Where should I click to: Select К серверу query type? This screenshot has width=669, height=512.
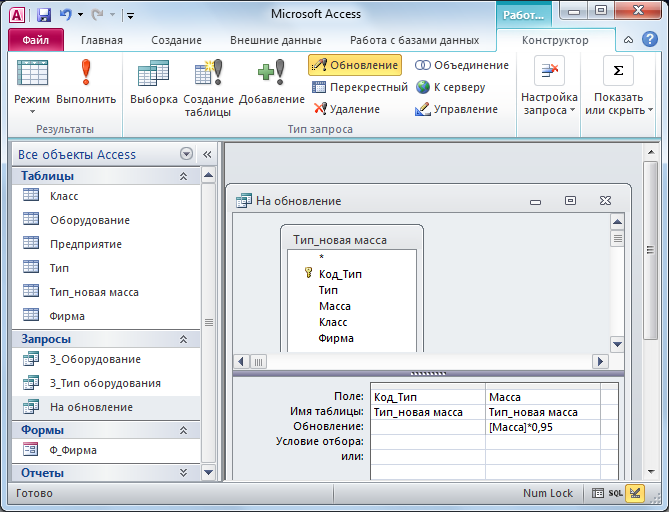[450, 87]
